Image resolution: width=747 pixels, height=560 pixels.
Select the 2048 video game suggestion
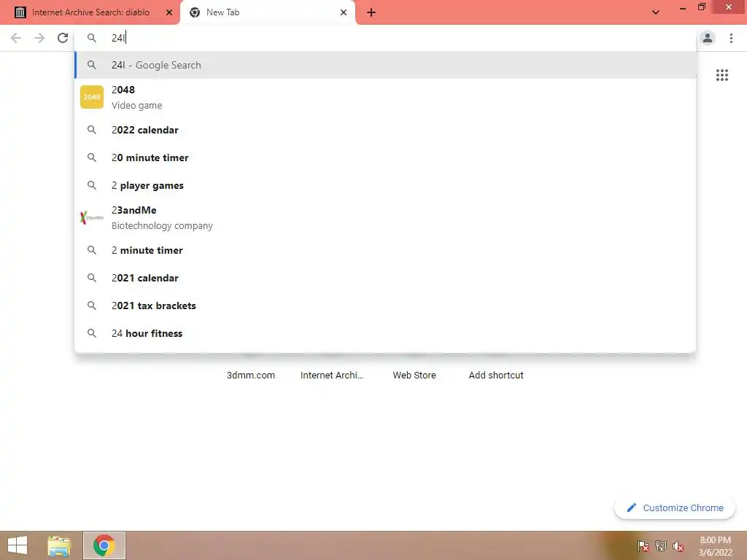[385, 97]
